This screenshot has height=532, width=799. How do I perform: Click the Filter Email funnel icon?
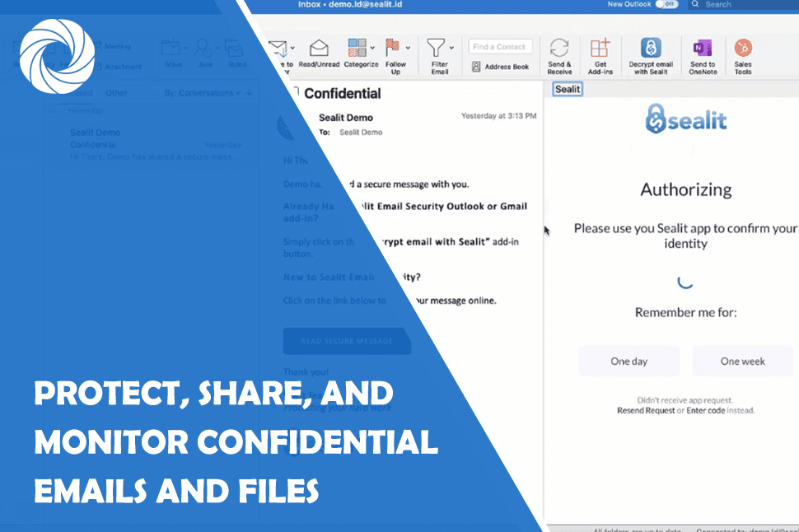pyautogui.click(x=436, y=48)
